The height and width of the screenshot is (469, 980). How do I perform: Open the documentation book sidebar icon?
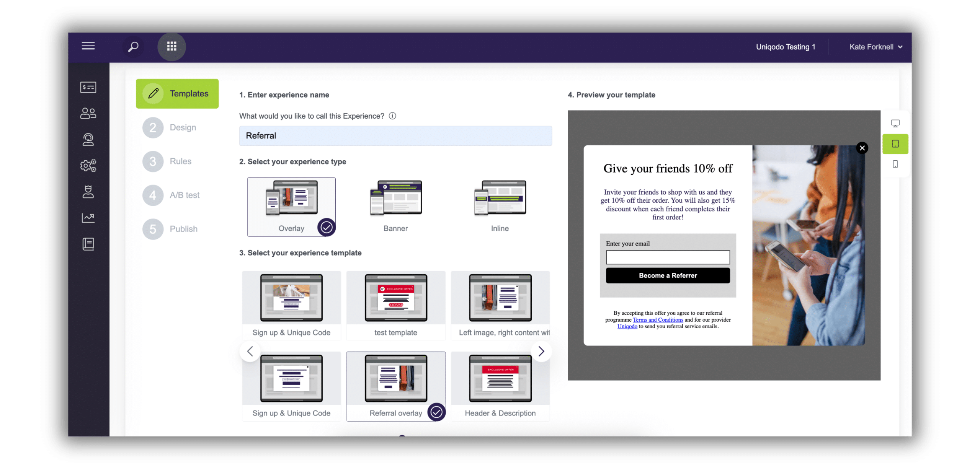88,244
